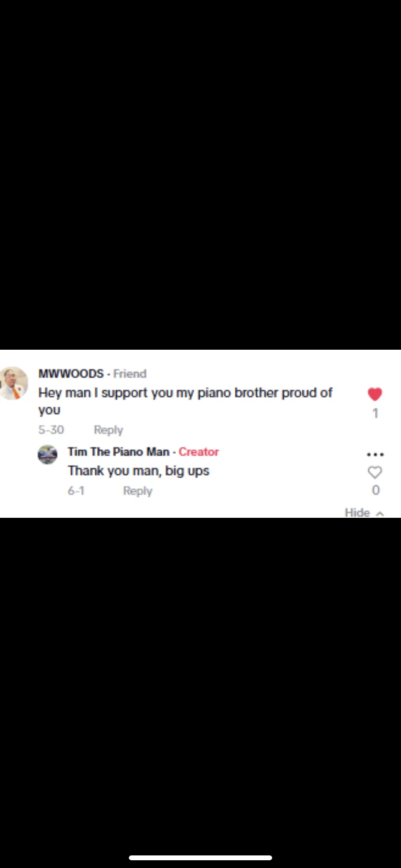
Task: Tap the like count 1 under the red heart
Action: point(375,413)
